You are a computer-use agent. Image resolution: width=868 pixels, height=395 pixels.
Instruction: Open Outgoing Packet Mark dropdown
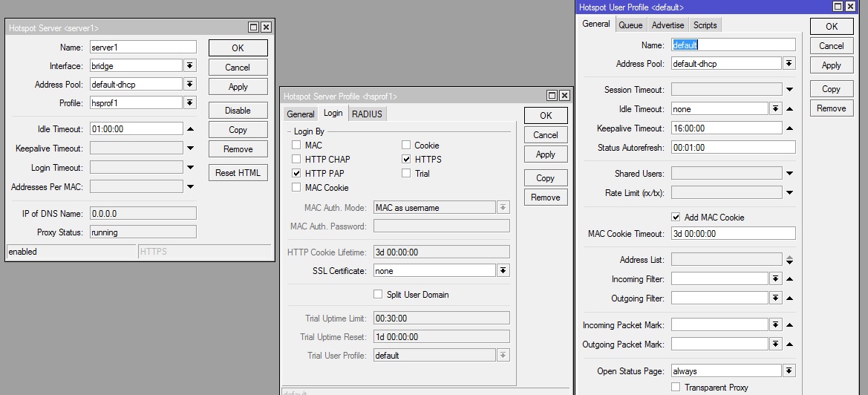click(x=775, y=345)
